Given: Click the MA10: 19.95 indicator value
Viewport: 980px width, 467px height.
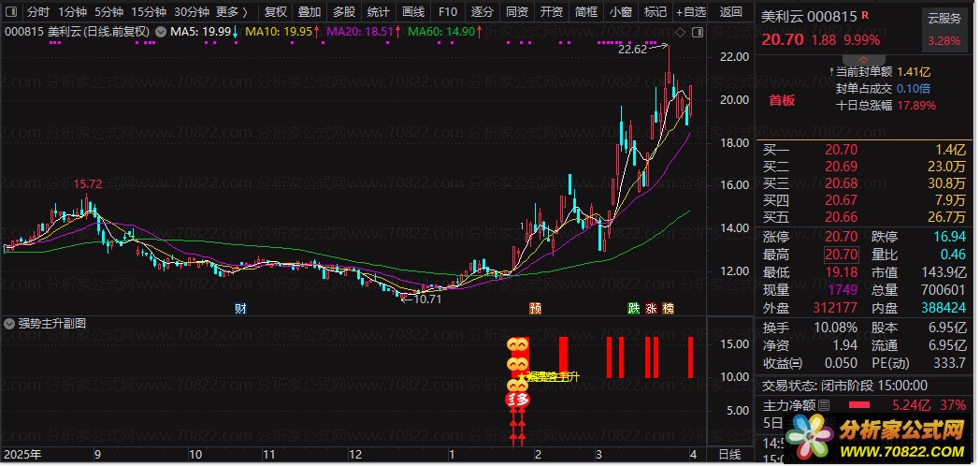Looking at the screenshot, I should (280, 31).
